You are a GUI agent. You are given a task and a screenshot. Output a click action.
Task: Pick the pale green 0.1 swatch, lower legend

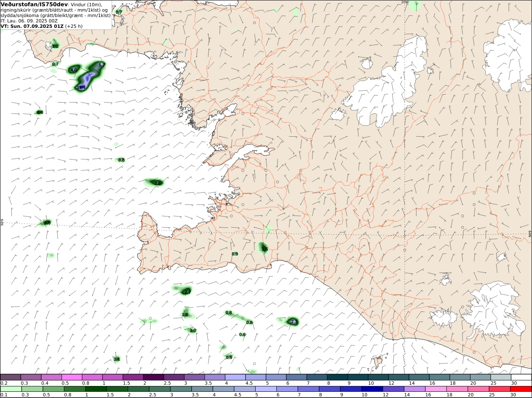(x=11, y=389)
